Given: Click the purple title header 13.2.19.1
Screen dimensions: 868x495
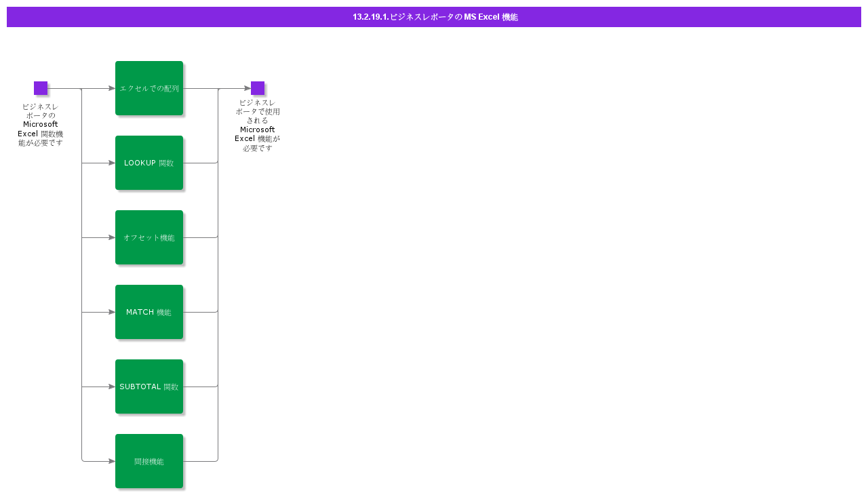Looking at the screenshot, I should (434, 17).
